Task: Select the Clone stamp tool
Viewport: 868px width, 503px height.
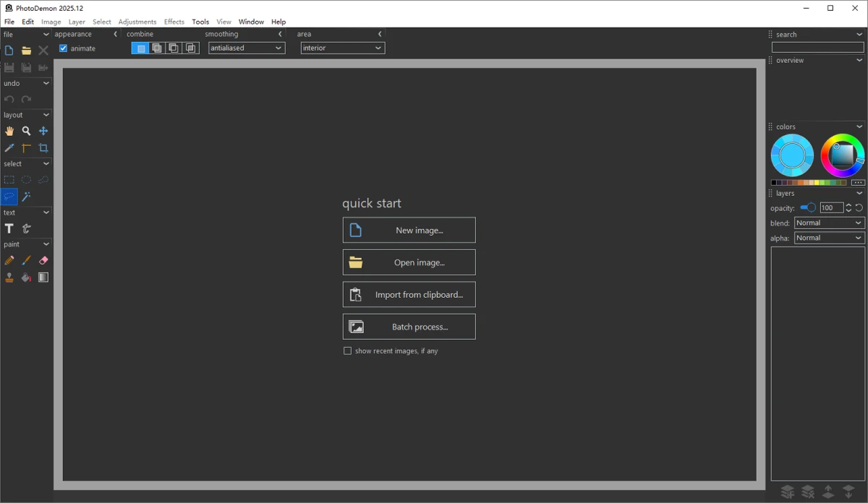Action: tap(9, 278)
